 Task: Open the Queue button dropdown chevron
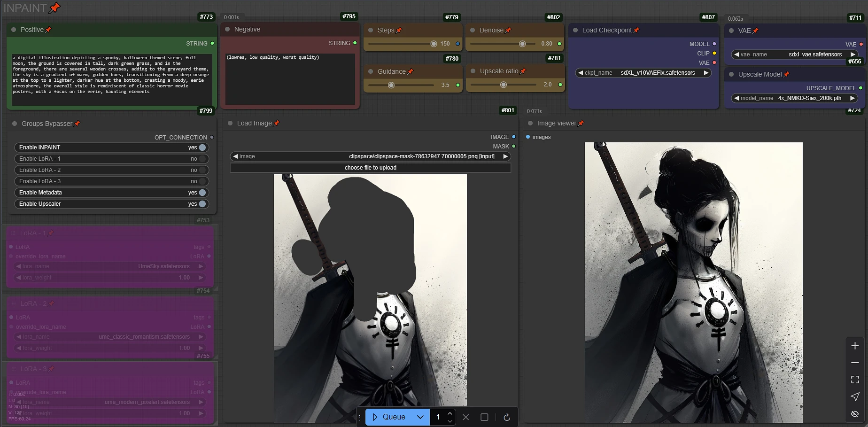(420, 417)
